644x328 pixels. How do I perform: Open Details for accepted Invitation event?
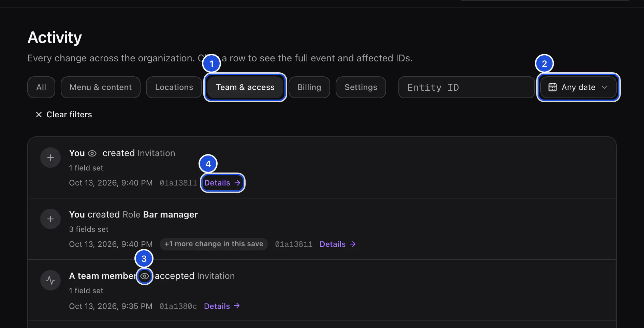pyautogui.click(x=222, y=306)
